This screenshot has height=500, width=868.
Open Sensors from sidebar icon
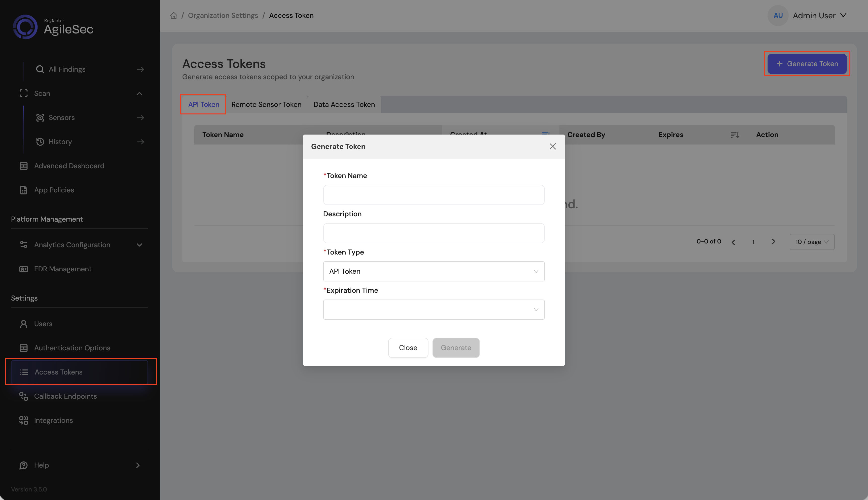(40, 118)
